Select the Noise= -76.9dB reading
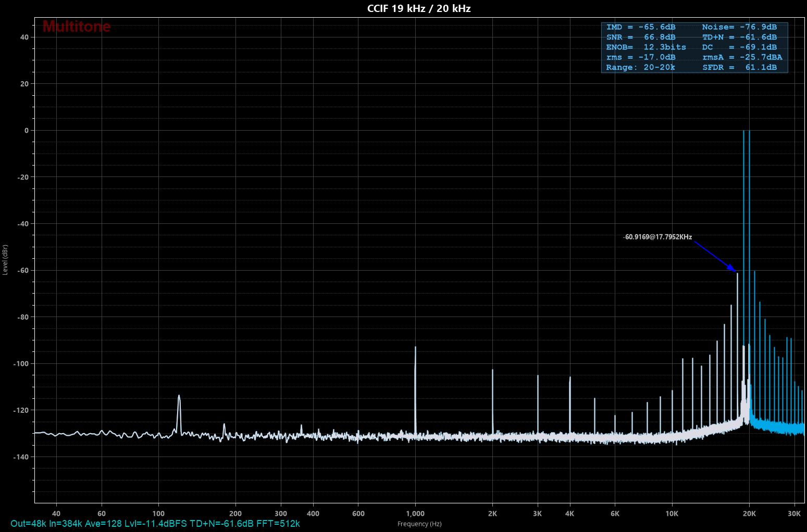 point(739,27)
